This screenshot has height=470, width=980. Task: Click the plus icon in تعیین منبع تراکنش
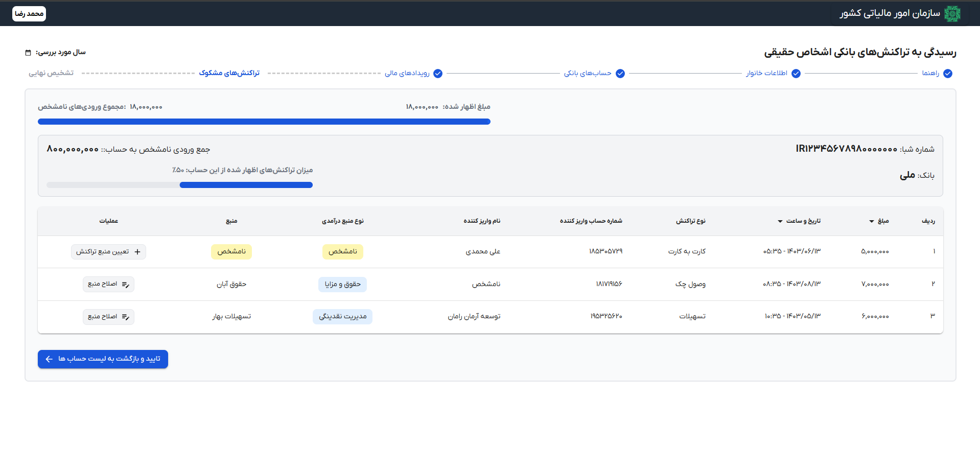click(x=137, y=252)
